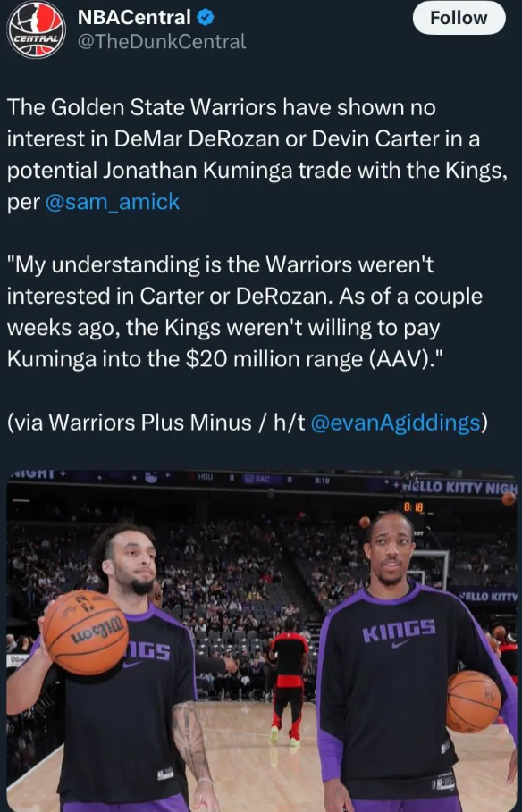This screenshot has height=812, width=522.
Task: Open the @evanAgiddings mention
Action: (395, 423)
